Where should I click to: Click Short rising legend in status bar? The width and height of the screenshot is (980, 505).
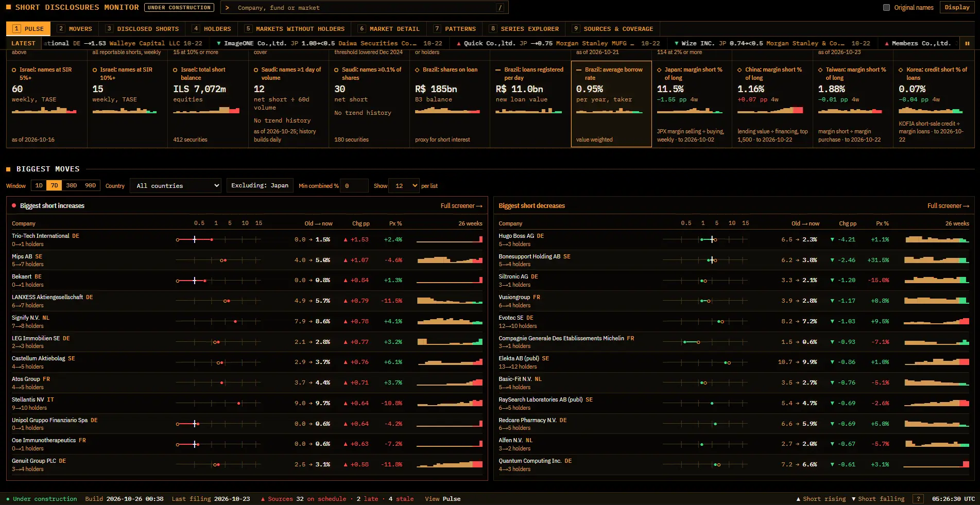click(x=821, y=499)
